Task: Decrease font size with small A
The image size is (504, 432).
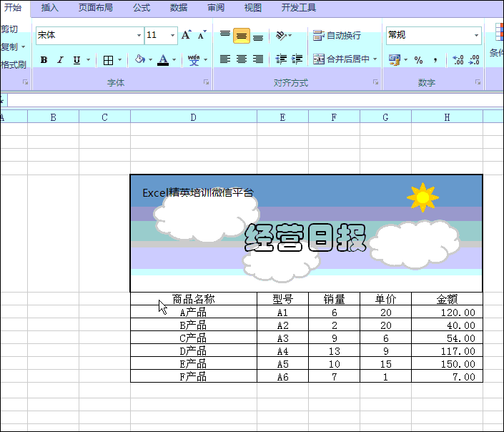Action: tap(202, 35)
